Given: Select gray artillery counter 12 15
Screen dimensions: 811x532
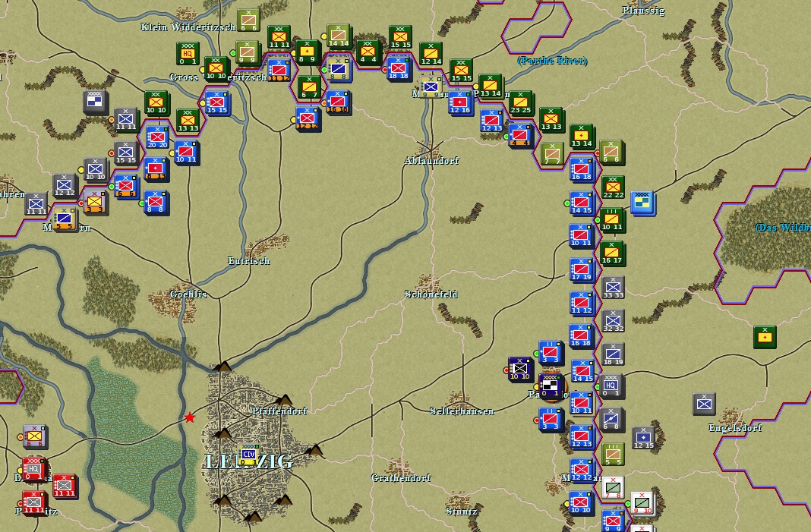Looking at the screenshot, I should point(643,437).
